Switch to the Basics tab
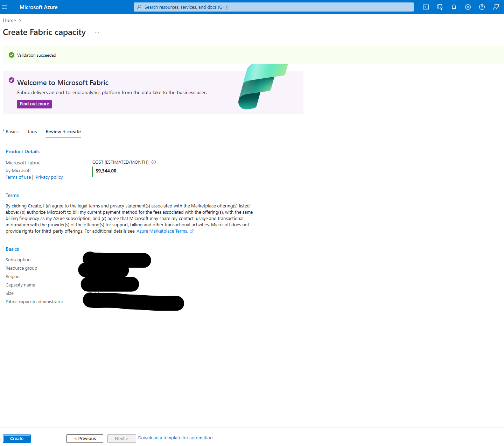504x446 pixels. point(12,132)
